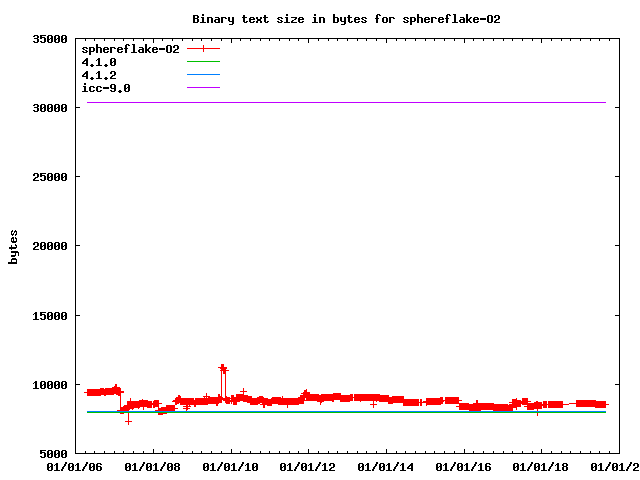Select the sphereflake-O2 legend label

[x=130, y=49]
